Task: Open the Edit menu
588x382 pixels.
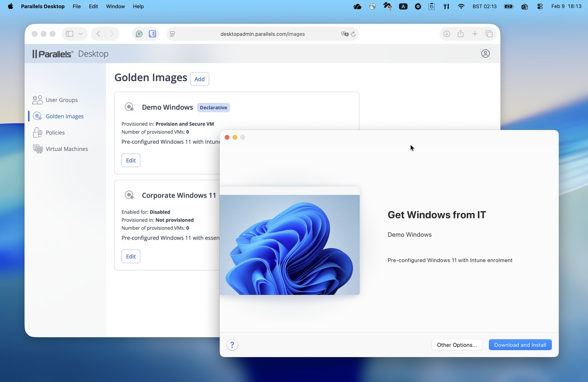Action: point(93,6)
